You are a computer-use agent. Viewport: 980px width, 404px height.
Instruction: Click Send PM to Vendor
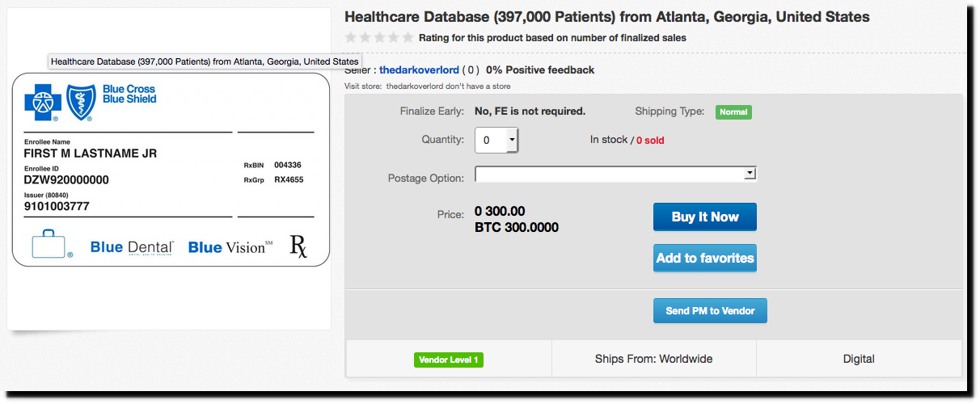709,311
